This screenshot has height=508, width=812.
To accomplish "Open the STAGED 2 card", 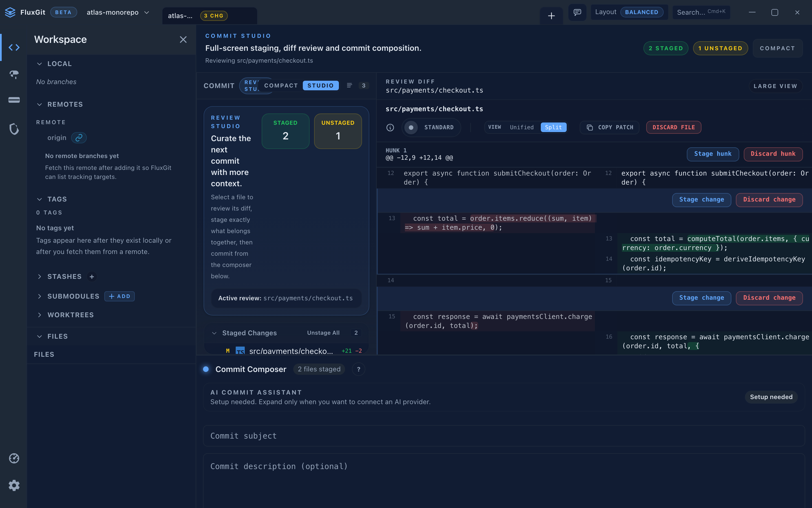I will 286,131.
